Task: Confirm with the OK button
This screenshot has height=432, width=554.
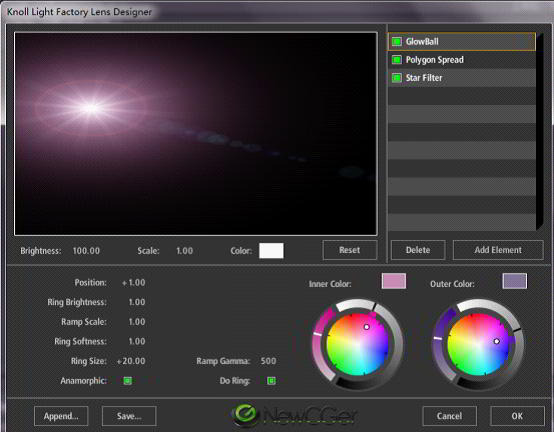Action: 517,416
